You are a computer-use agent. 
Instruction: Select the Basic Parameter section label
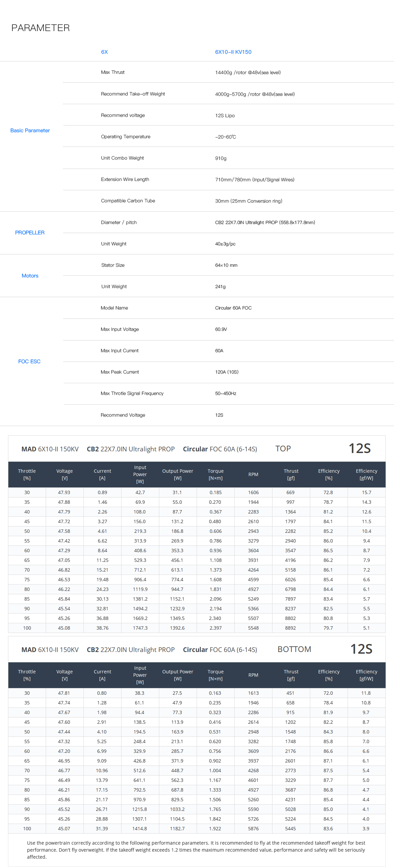pos(30,131)
